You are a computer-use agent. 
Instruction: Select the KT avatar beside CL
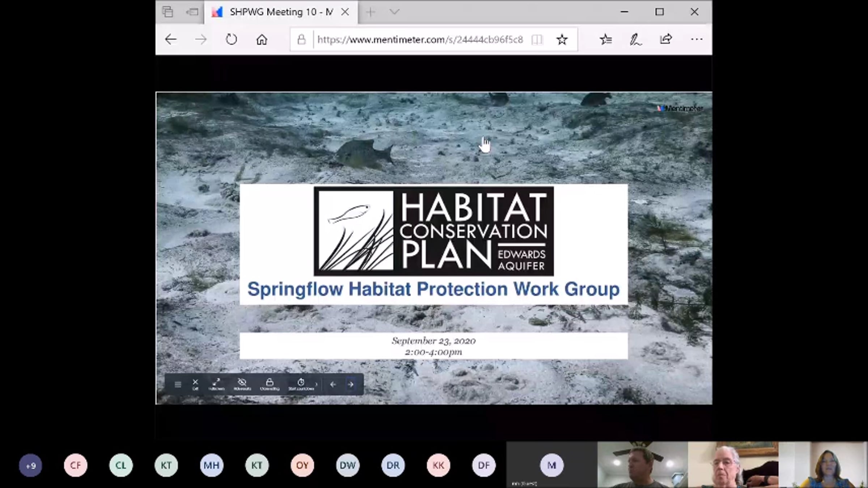(166, 465)
